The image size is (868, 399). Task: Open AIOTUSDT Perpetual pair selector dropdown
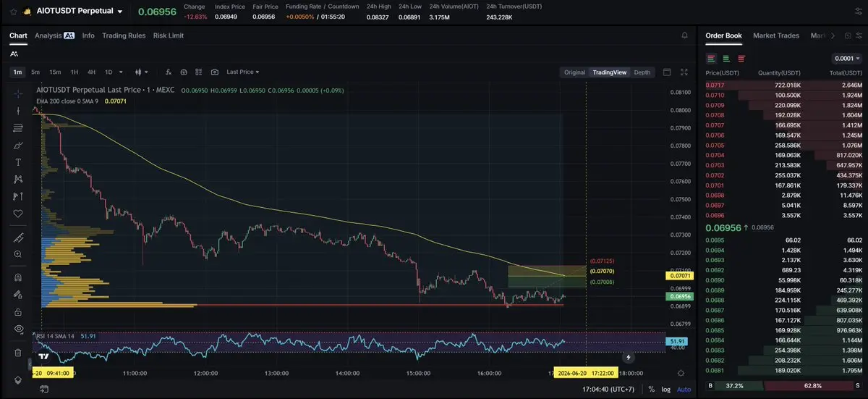80,12
